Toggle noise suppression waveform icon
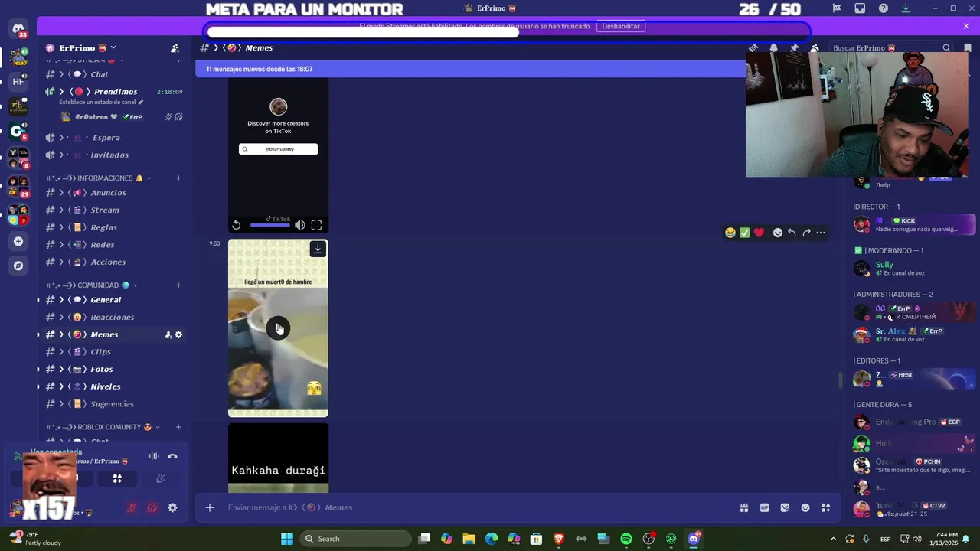980x551 pixels. point(154,456)
